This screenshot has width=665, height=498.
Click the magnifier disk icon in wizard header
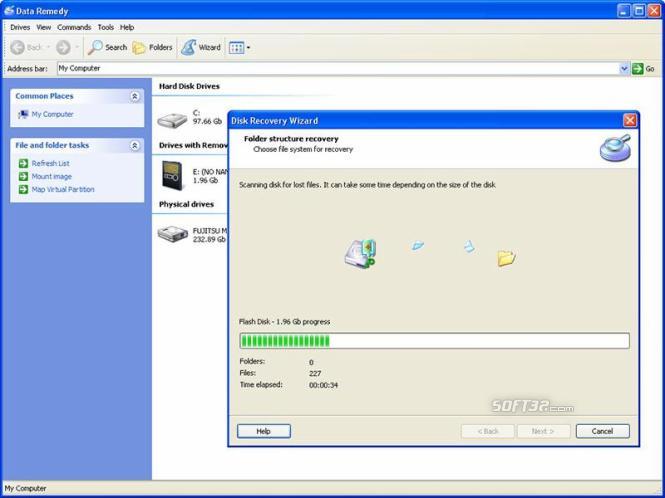tap(615, 148)
